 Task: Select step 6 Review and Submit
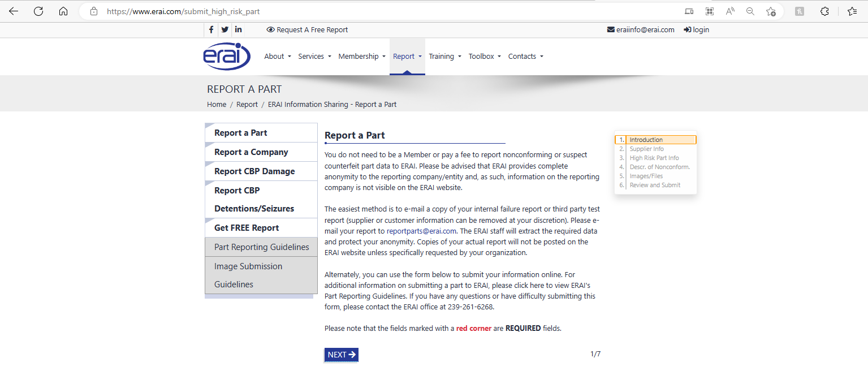pyautogui.click(x=656, y=185)
